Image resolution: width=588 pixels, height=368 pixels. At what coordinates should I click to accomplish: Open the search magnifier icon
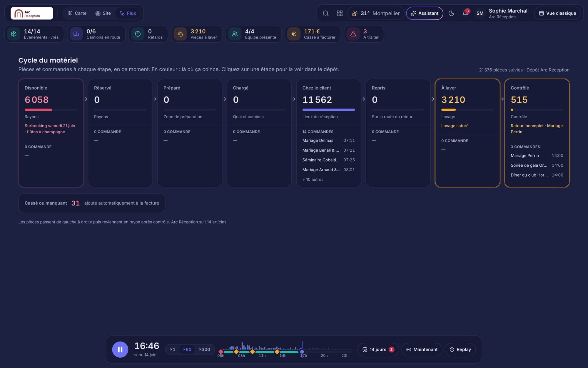pyautogui.click(x=325, y=13)
